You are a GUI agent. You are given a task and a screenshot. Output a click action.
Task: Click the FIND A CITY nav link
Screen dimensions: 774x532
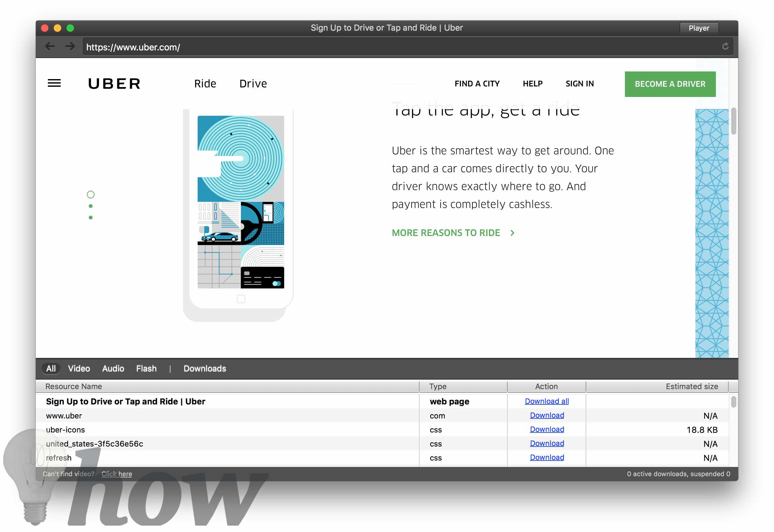[x=477, y=83]
